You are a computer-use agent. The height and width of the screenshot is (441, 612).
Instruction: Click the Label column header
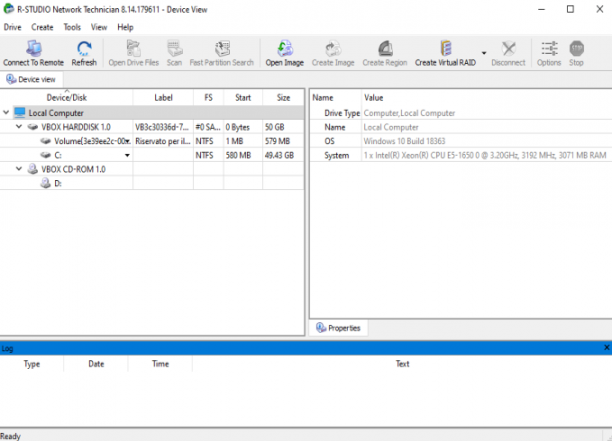(163, 98)
